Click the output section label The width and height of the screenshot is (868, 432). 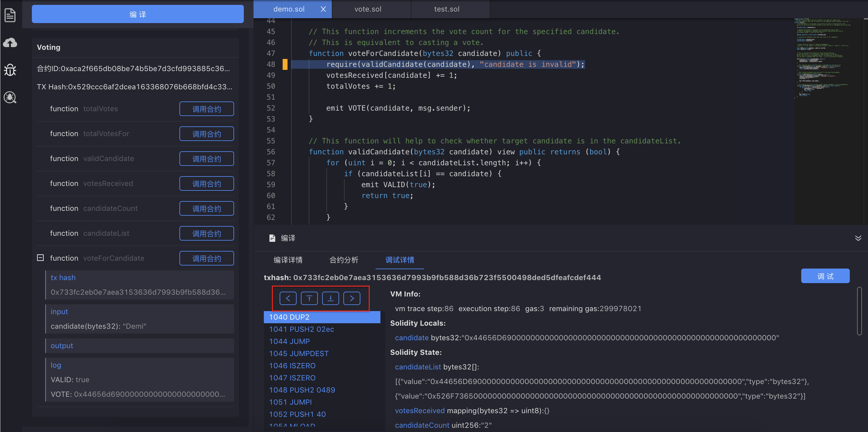[x=62, y=346]
